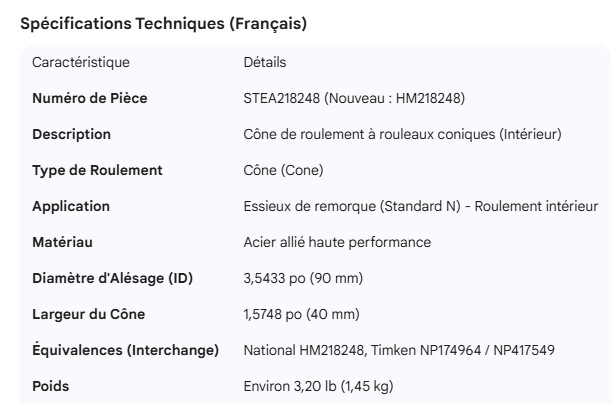This screenshot has width=615, height=404.
Task: Click the 'Détails' column header
Action: (265, 62)
